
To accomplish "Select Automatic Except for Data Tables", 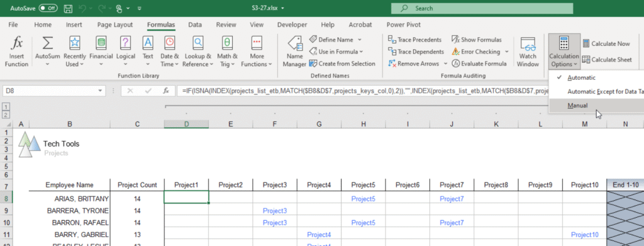I will point(596,92).
